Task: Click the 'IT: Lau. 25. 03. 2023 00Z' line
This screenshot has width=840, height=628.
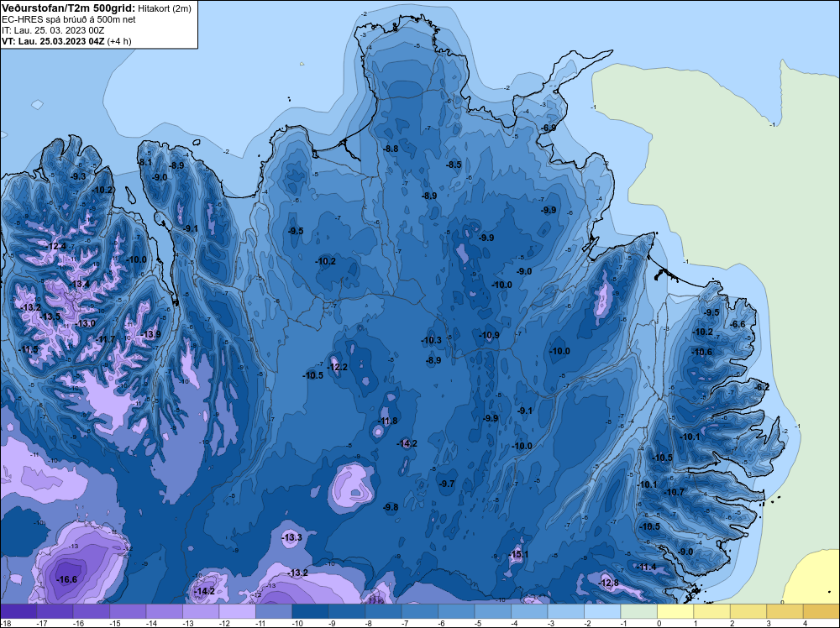Action: click(53, 30)
